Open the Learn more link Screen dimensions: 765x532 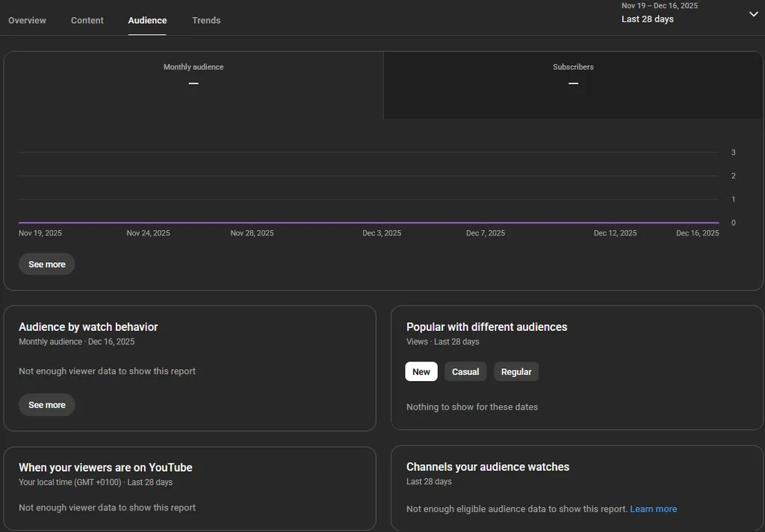point(653,509)
